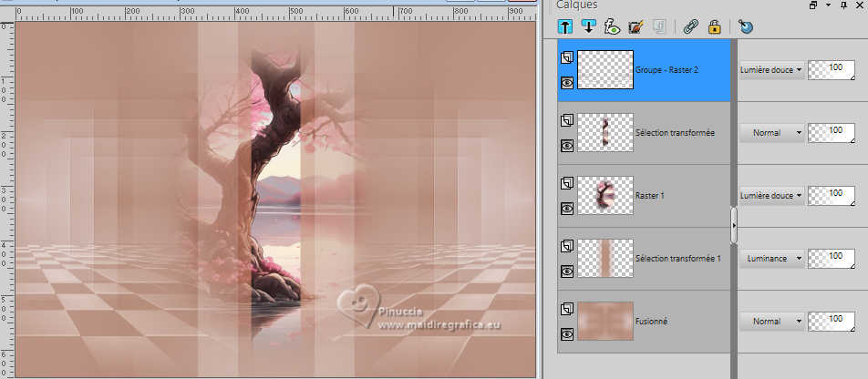The height and width of the screenshot is (379, 868).
Task: Open blend mode dropdown for Sélection transformée
Action: [771, 133]
